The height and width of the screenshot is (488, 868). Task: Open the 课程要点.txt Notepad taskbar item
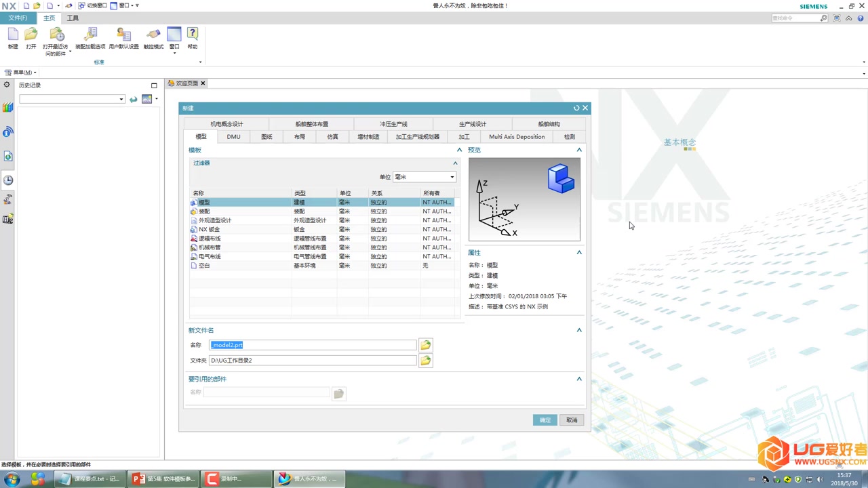90,479
